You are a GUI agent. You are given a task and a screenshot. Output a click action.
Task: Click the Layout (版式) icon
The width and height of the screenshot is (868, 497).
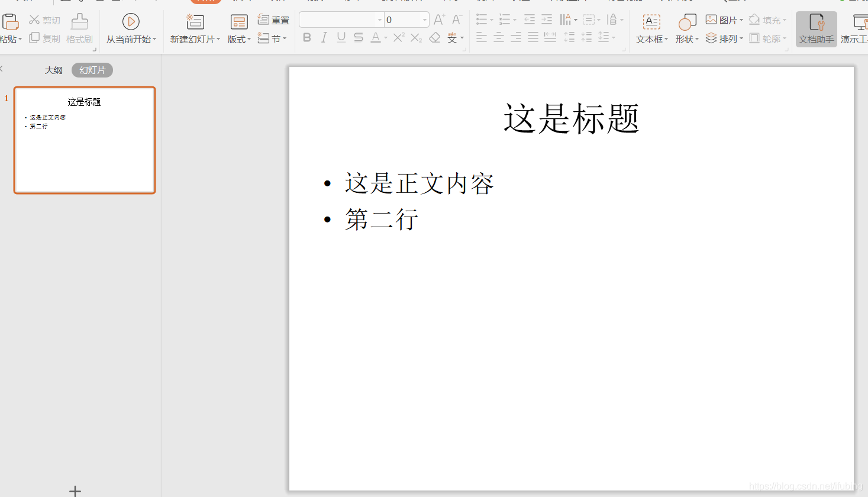click(239, 22)
